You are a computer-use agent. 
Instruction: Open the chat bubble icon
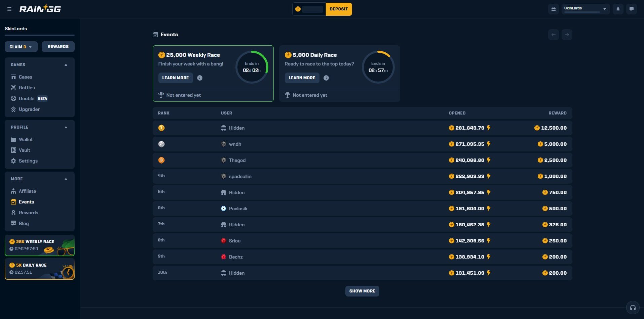[632, 9]
